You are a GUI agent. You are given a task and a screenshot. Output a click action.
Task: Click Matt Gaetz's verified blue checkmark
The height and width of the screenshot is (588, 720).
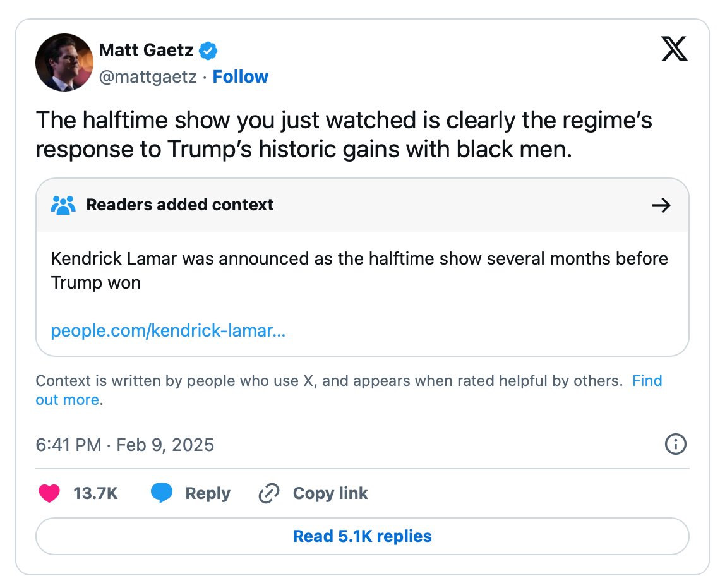point(208,50)
